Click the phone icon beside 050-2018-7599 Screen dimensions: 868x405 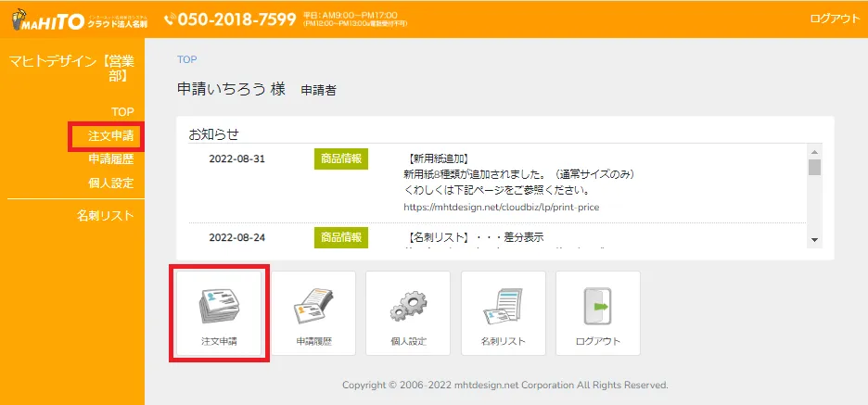coord(170,20)
